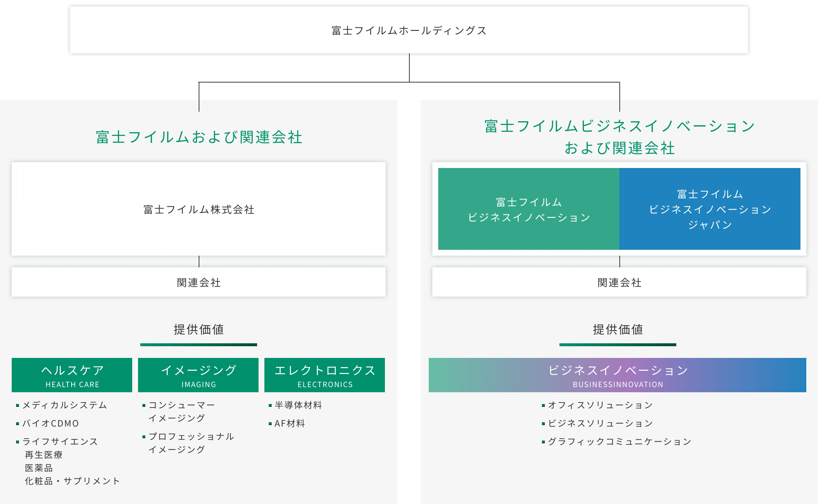Open the エレクトロニクス ELECTRONICS tab
The height and width of the screenshot is (504, 818).
325,375
